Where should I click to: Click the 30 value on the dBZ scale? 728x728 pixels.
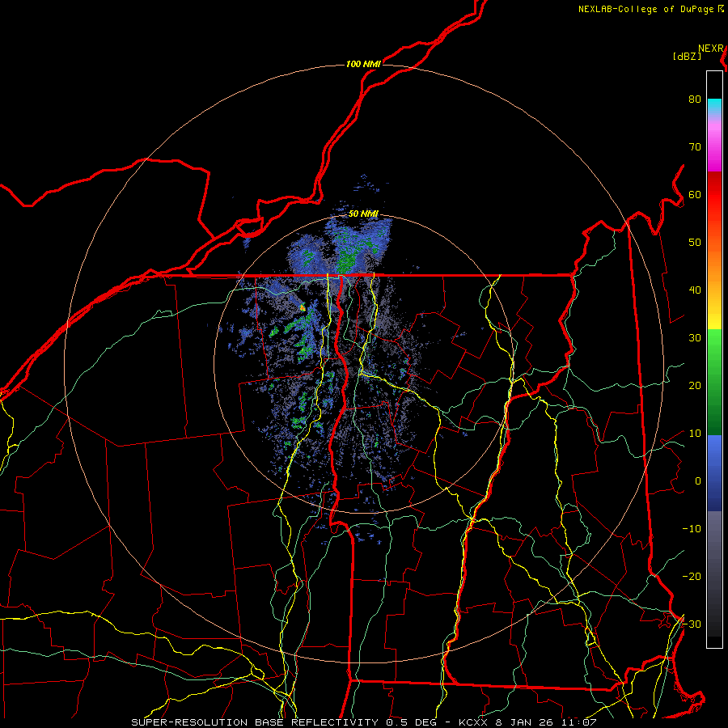click(x=695, y=338)
